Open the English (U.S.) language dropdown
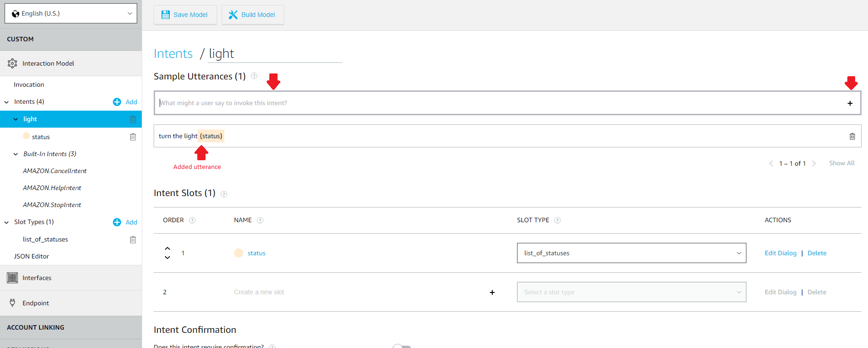The image size is (868, 348). click(x=71, y=13)
